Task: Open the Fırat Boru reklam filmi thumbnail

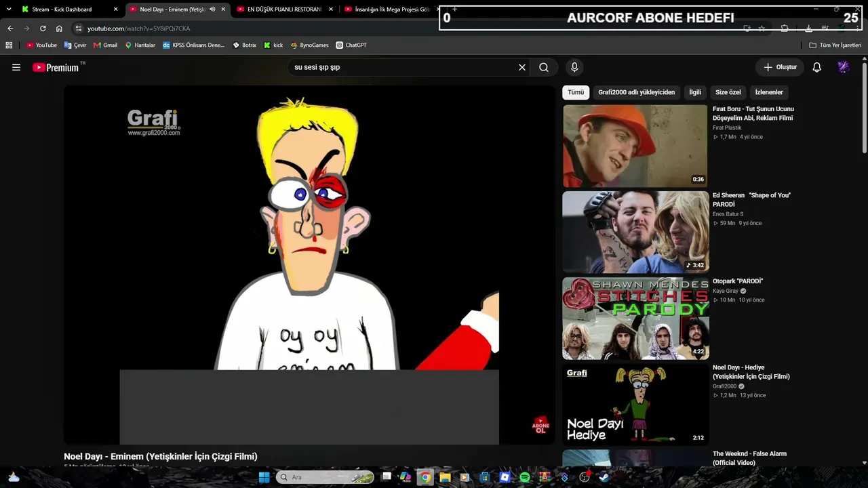Action: (635, 146)
